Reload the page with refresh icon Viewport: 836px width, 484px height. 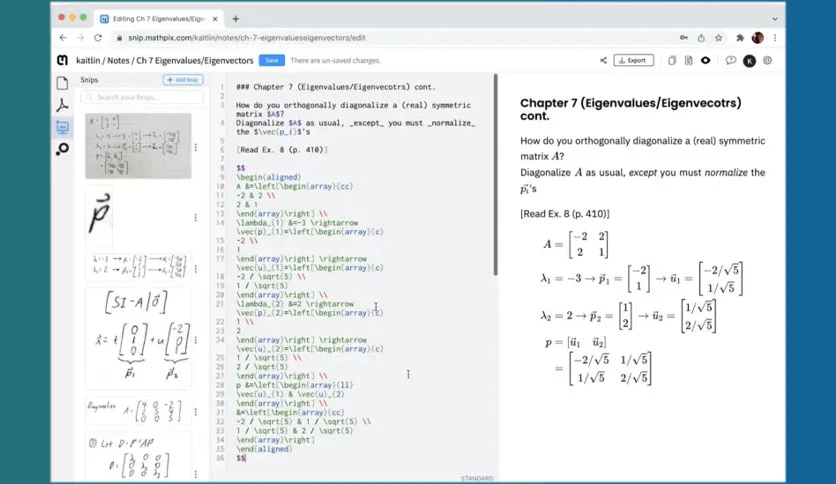[x=98, y=38]
